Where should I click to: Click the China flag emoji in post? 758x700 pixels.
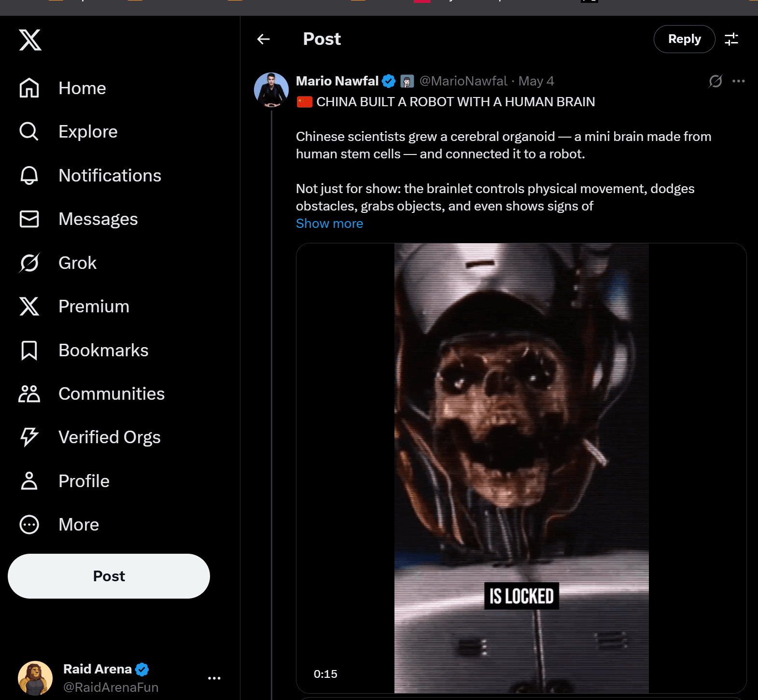click(305, 102)
